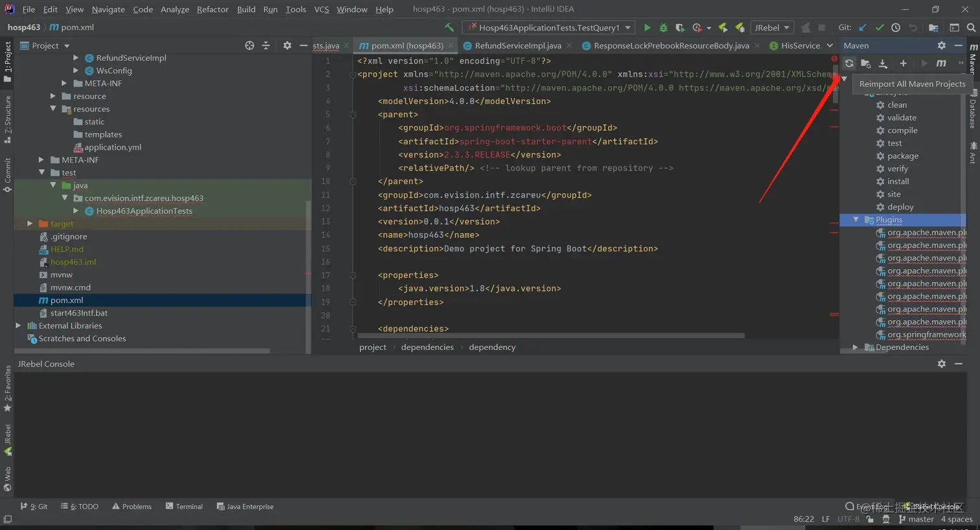Open JRebel Console settings gear
980x530 pixels.
pyautogui.click(x=941, y=363)
